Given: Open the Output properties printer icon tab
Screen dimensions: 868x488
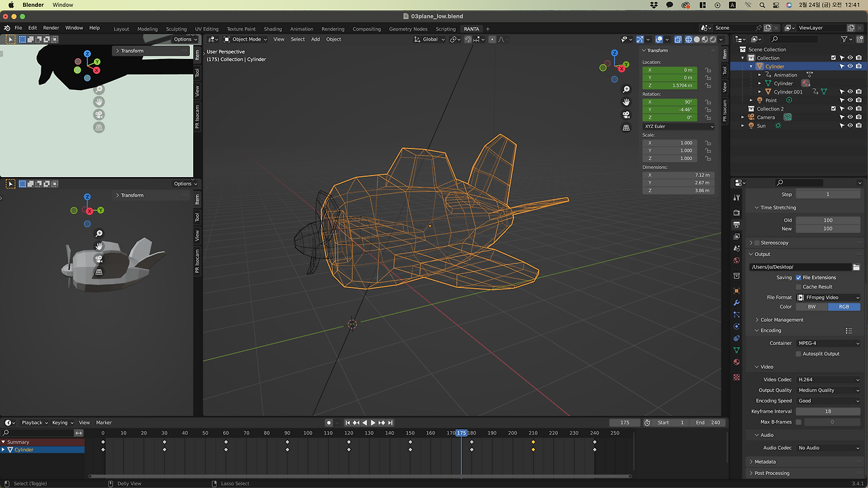Looking at the screenshot, I should tap(736, 224).
